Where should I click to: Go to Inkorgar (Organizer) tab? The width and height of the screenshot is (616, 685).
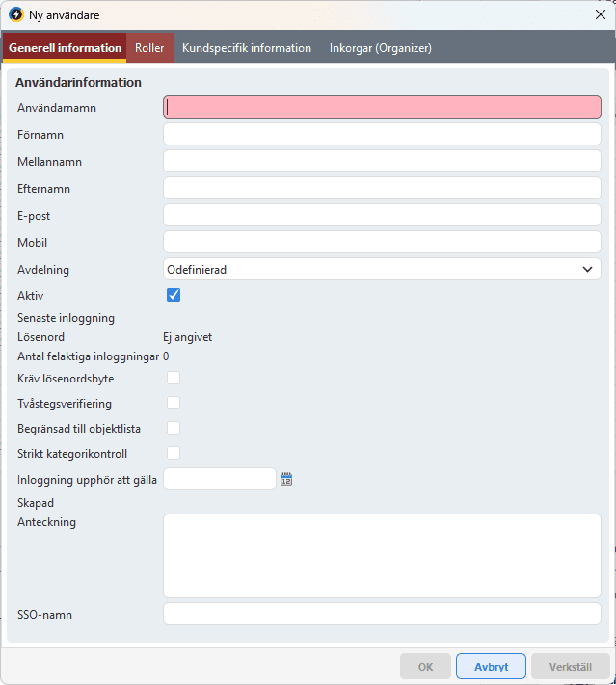tap(380, 48)
